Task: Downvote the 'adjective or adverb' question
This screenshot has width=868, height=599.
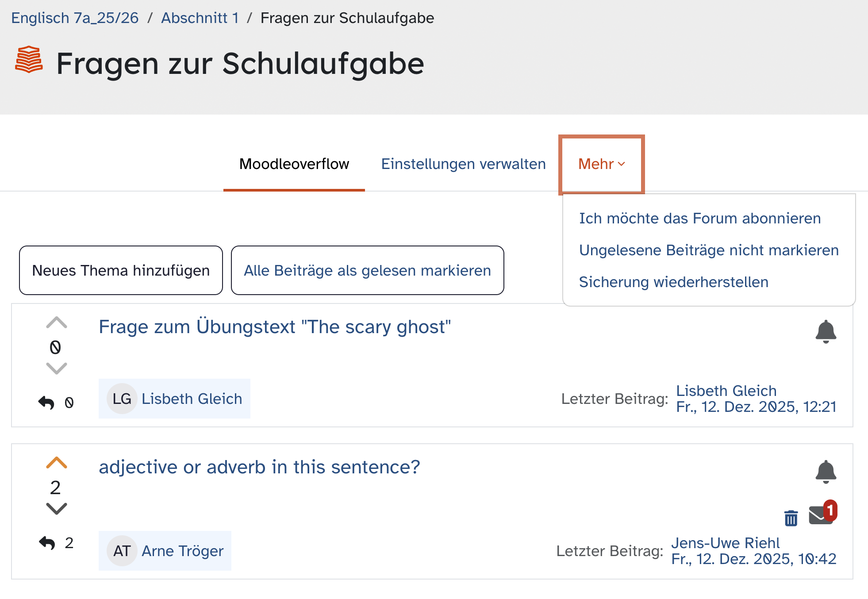Action: (57, 509)
